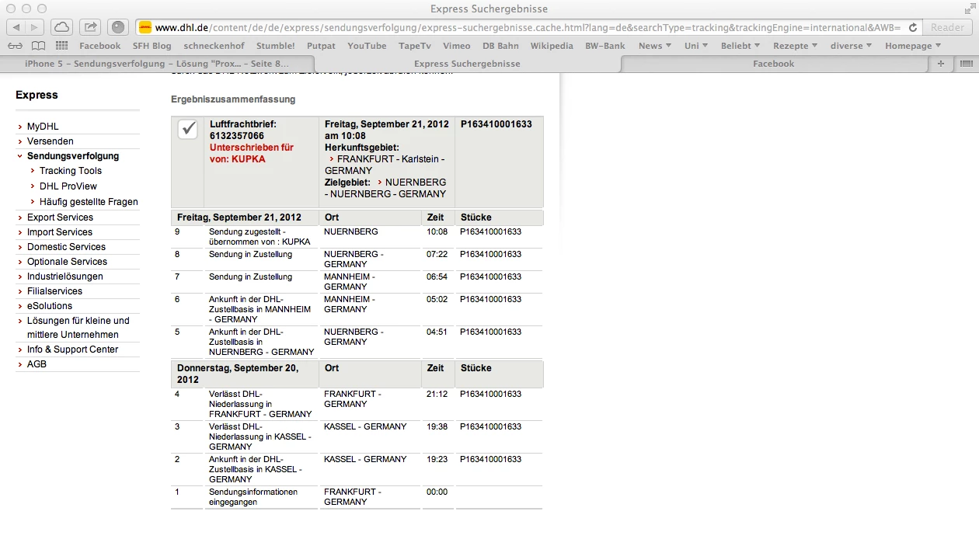Open the Facebook bookmark
The width and height of the screenshot is (979, 560).
pyautogui.click(x=99, y=46)
